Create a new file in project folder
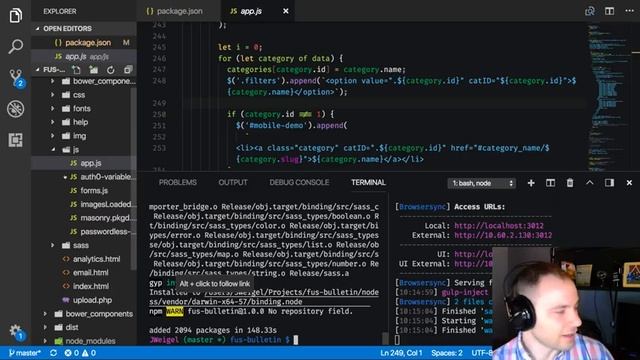The width and height of the screenshot is (640, 360). tap(76, 70)
